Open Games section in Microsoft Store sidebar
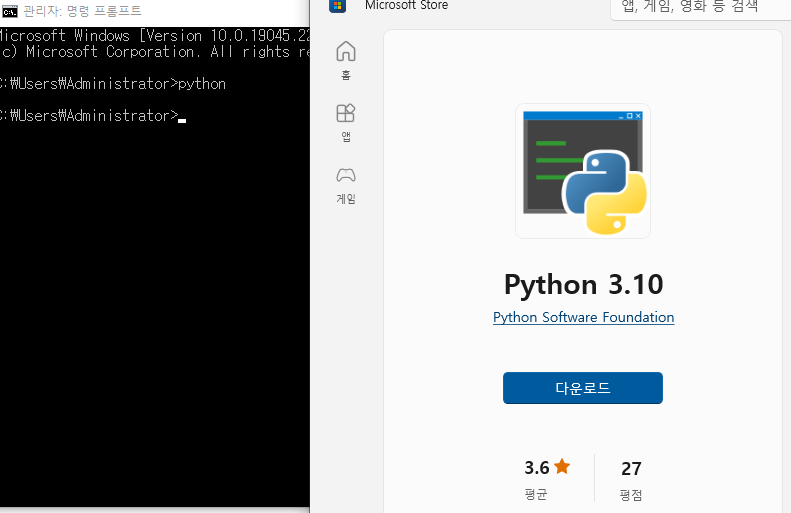The image size is (791, 513). (x=346, y=185)
